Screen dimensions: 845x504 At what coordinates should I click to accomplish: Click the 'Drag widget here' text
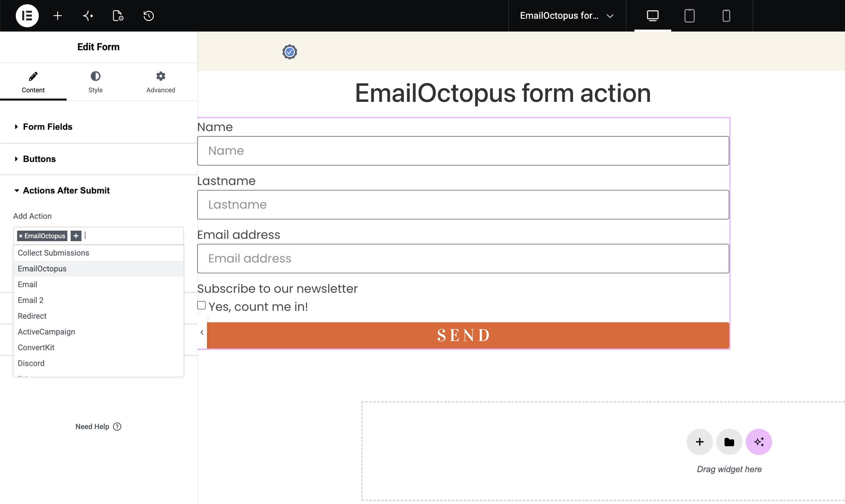729,469
